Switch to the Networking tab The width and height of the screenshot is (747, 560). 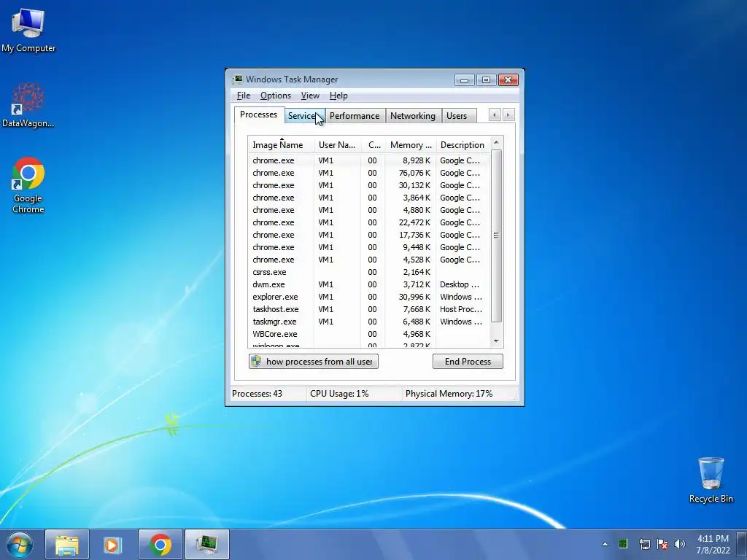click(413, 116)
